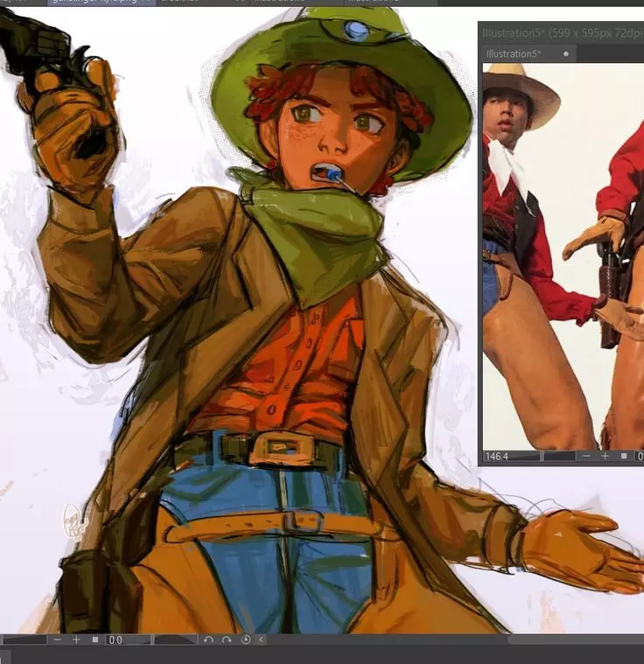Click fit-to-window square in Illustration5 window
The image size is (644, 664).
pyautogui.click(x=623, y=457)
